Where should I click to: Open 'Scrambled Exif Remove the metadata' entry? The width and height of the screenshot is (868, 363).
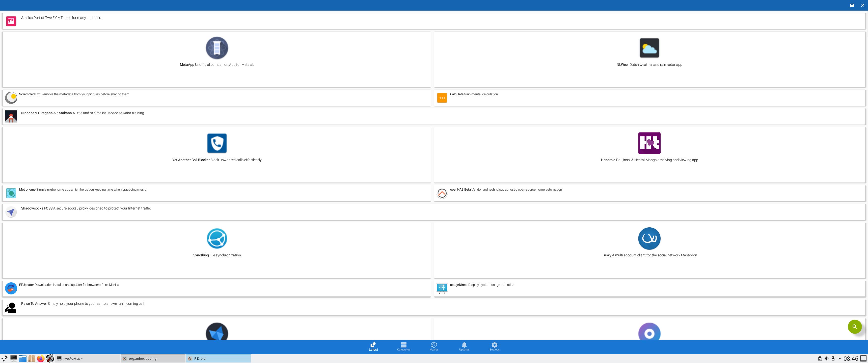click(217, 98)
